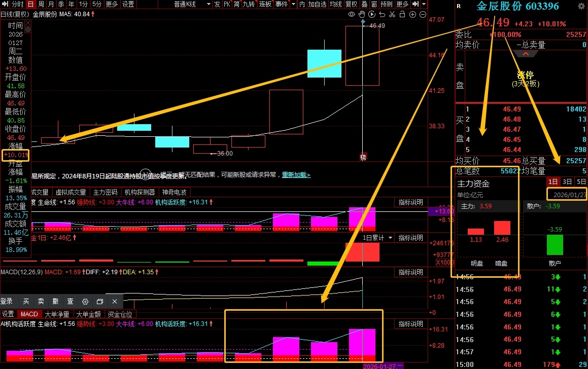Select the 日 daily period tab
The image size is (588, 369).
click(31, 4)
